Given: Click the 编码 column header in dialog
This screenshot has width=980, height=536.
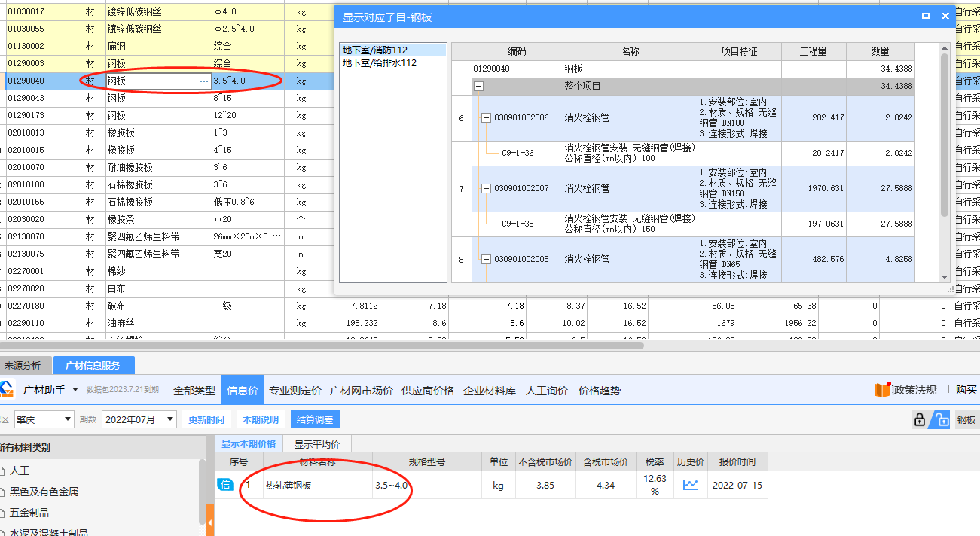Looking at the screenshot, I should 517,51.
